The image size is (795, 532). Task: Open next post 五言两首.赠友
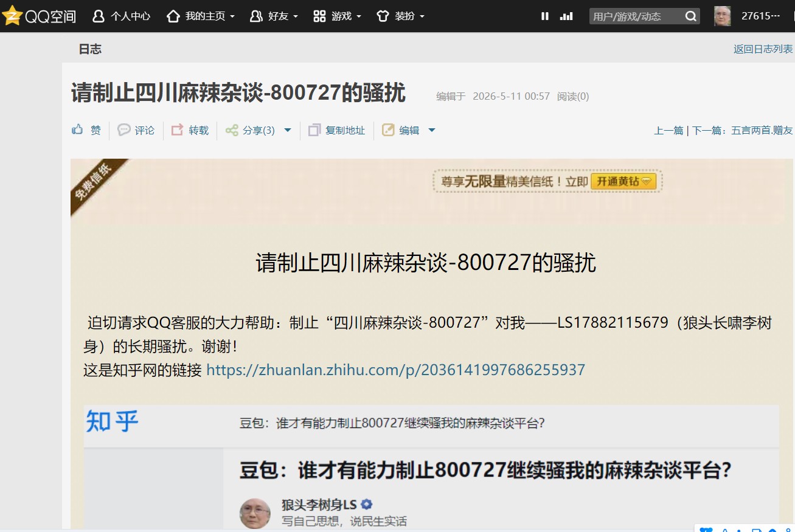click(762, 130)
